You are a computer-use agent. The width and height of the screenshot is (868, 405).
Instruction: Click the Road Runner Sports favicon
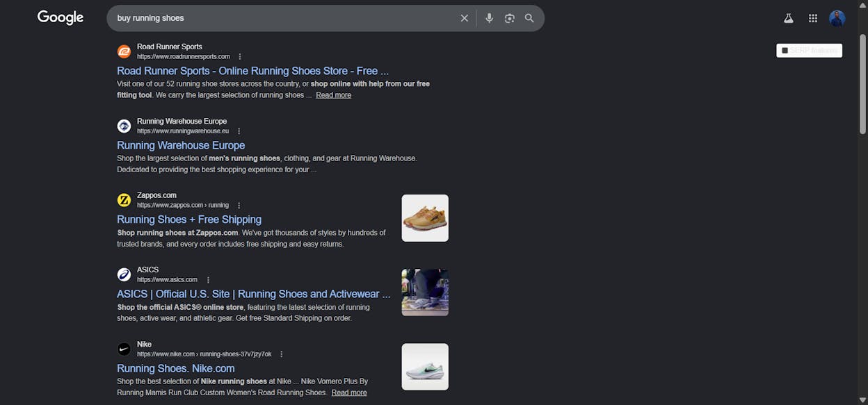pos(124,51)
